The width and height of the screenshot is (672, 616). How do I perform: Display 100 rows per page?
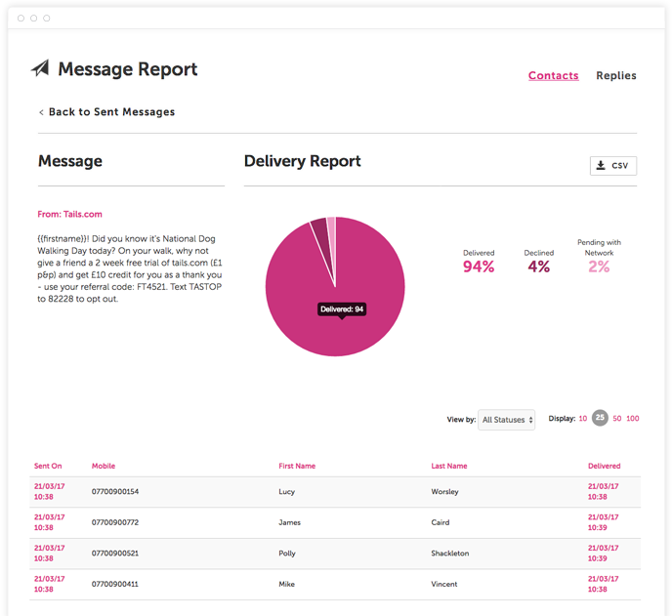(633, 418)
